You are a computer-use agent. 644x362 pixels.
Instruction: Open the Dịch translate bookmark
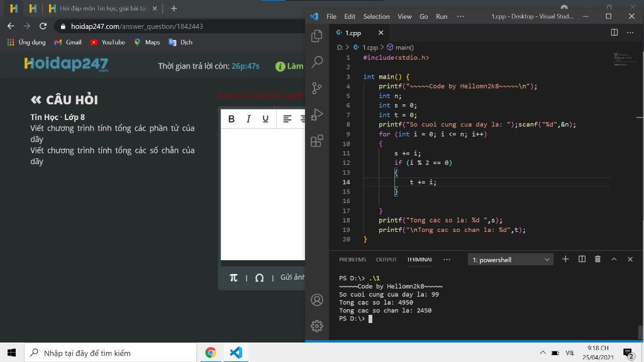(180, 42)
